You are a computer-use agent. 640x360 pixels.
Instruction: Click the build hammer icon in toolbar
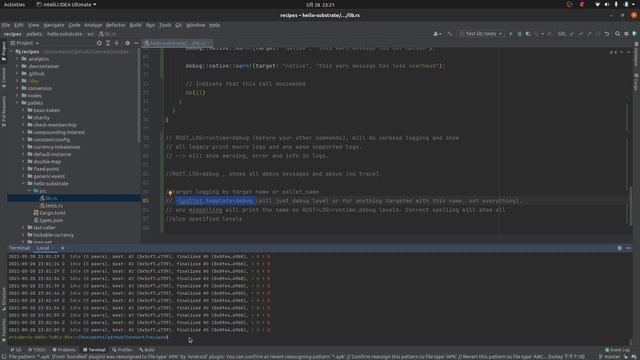click(x=450, y=34)
